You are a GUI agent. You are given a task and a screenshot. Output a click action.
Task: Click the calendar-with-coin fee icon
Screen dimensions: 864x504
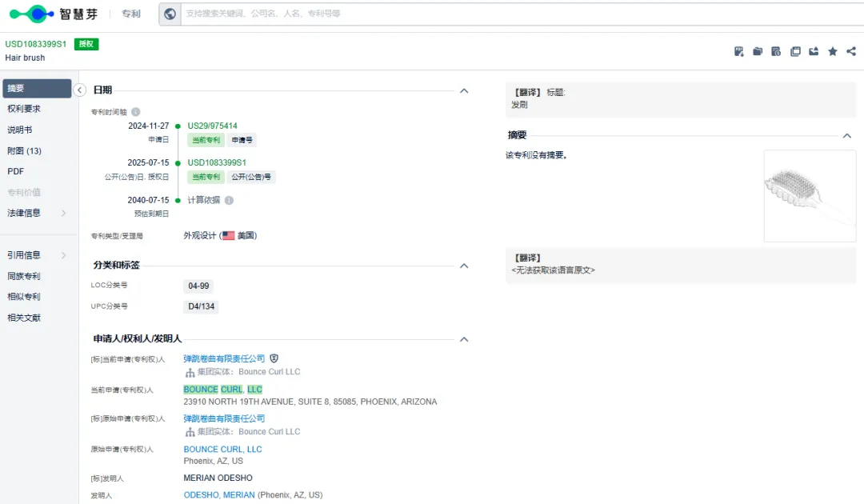776,51
